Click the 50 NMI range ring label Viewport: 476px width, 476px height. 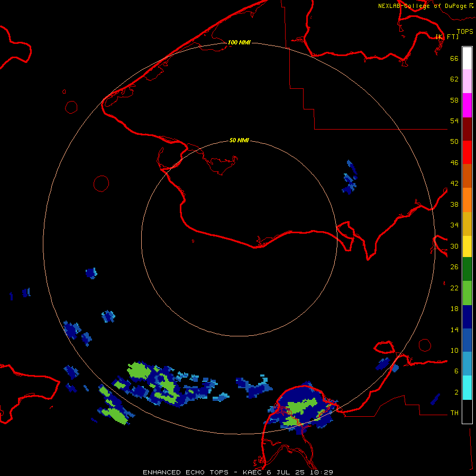tap(239, 140)
